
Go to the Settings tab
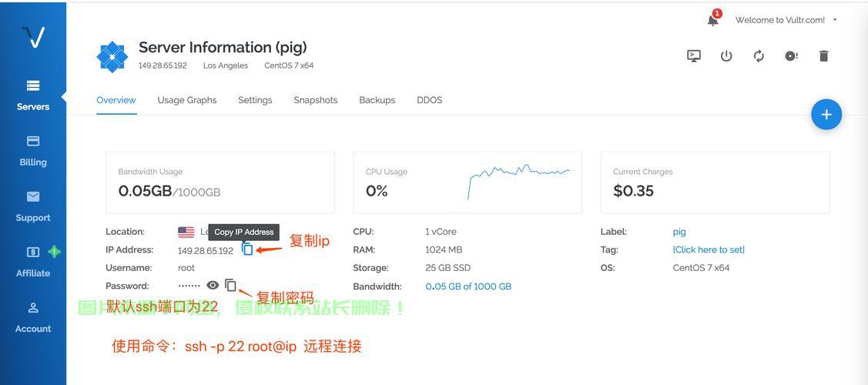tap(255, 100)
